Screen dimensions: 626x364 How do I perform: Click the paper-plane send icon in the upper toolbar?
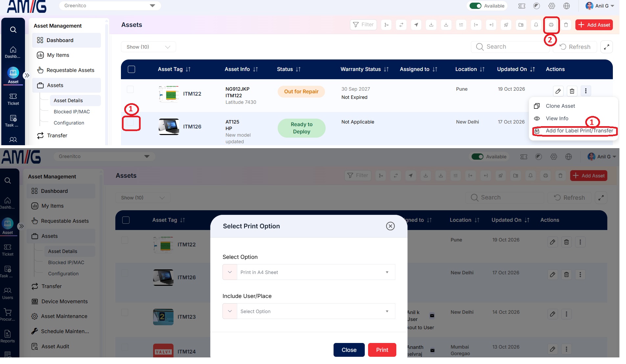pyautogui.click(x=416, y=25)
